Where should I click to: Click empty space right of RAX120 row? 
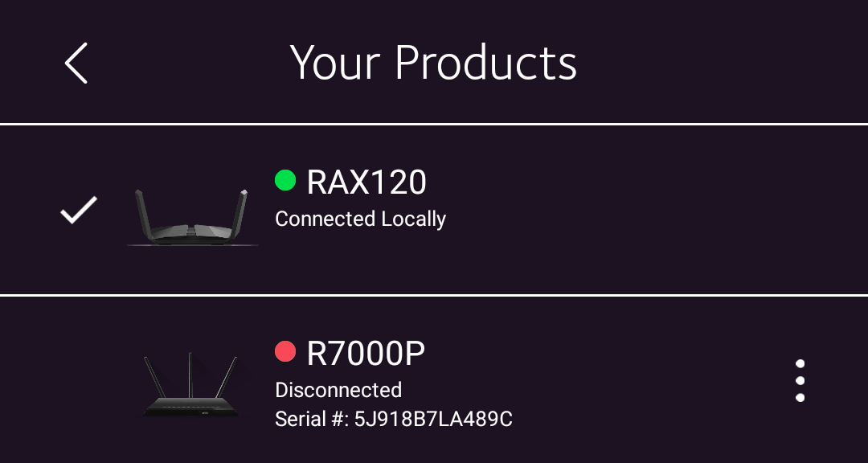(x=659, y=209)
